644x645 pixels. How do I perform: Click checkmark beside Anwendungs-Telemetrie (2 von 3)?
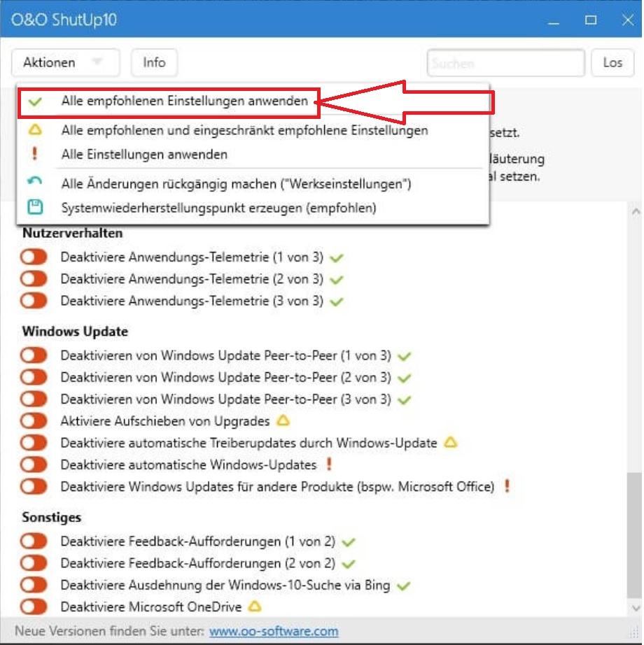[337, 280]
